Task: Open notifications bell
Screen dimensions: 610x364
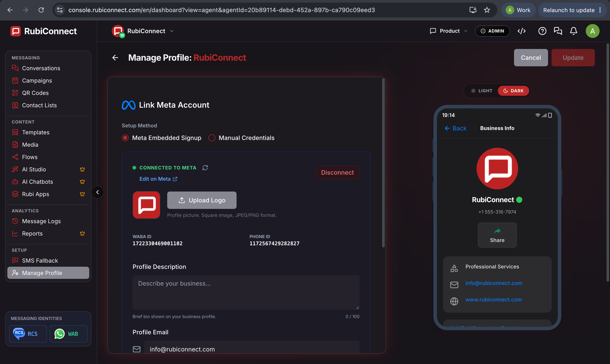Action: (x=573, y=31)
